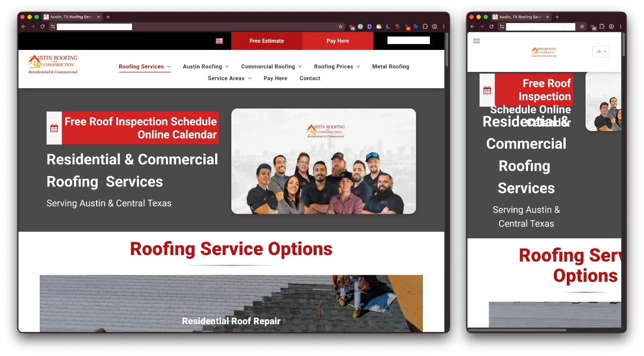Viewport: 644px width, 356px height.
Task: Open the profile avatar in narrow browser window
Action: 611,26
